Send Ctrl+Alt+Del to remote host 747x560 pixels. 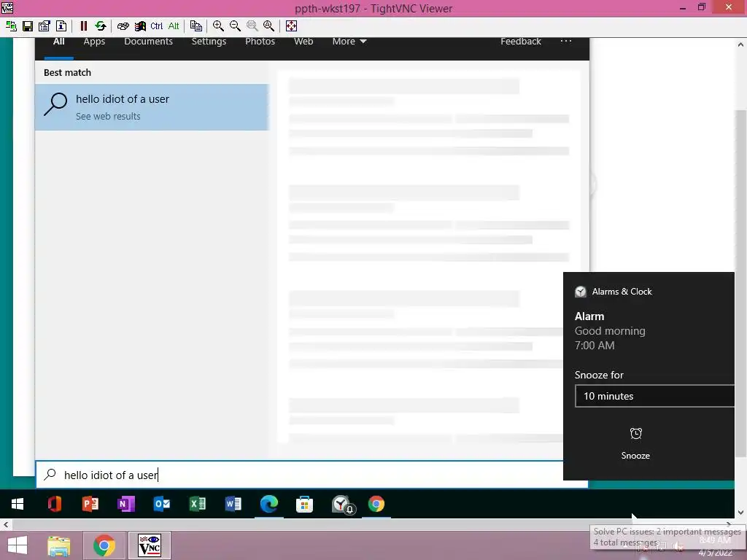click(x=123, y=26)
